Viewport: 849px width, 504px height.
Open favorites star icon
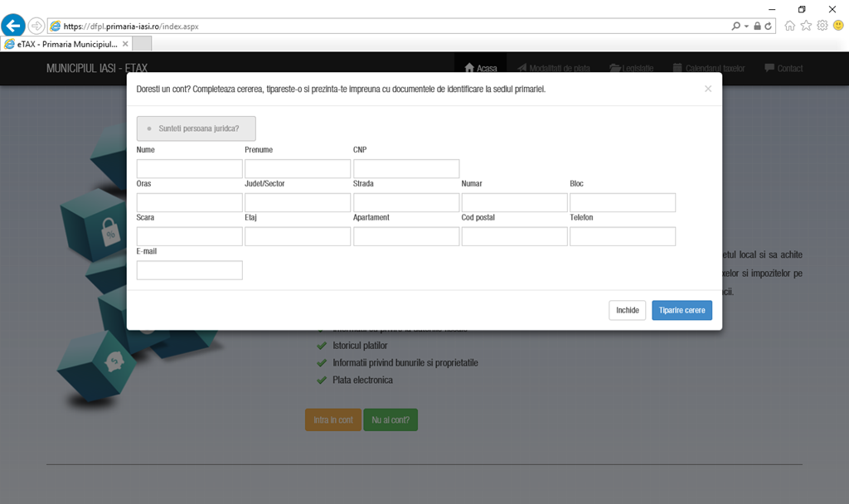(x=806, y=26)
